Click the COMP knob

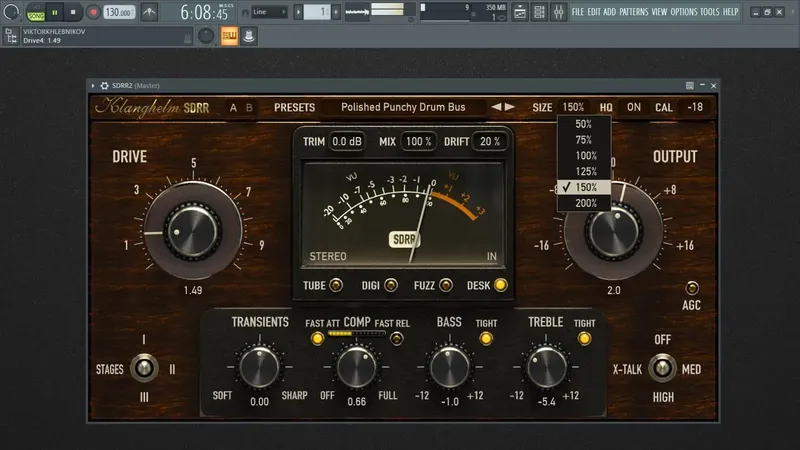click(356, 367)
